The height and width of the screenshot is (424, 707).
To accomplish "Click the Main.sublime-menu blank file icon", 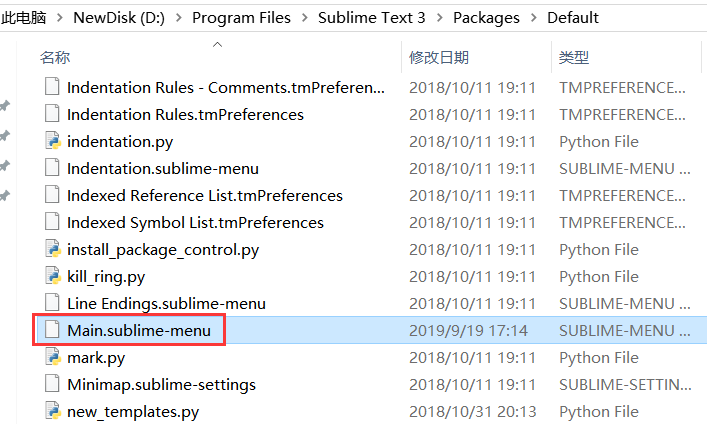I will [52, 330].
